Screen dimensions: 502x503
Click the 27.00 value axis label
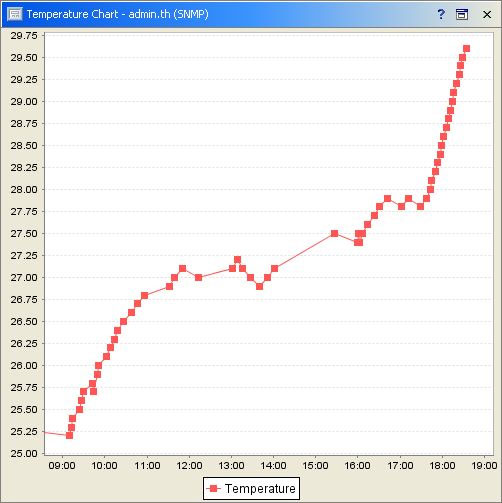click(x=24, y=278)
